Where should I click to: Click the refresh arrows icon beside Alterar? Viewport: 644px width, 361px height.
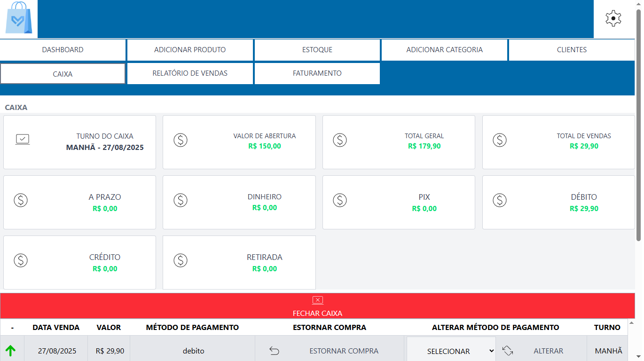tap(507, 351)
